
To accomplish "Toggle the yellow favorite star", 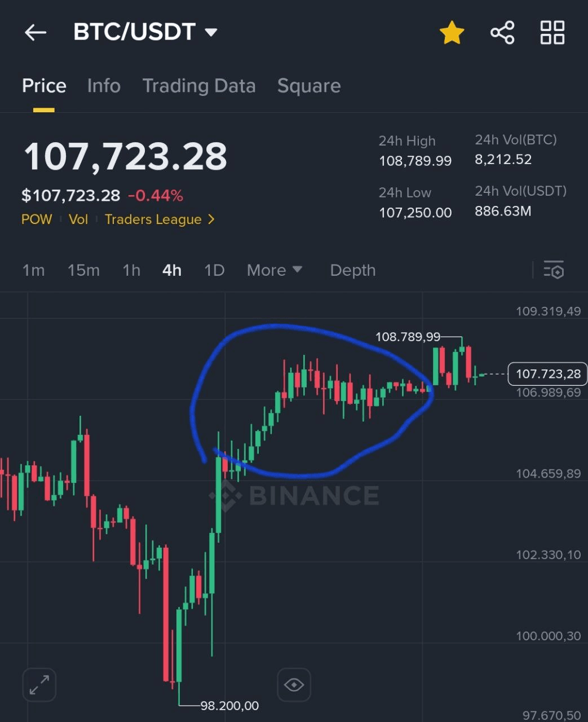I will (x=452, y=33).
